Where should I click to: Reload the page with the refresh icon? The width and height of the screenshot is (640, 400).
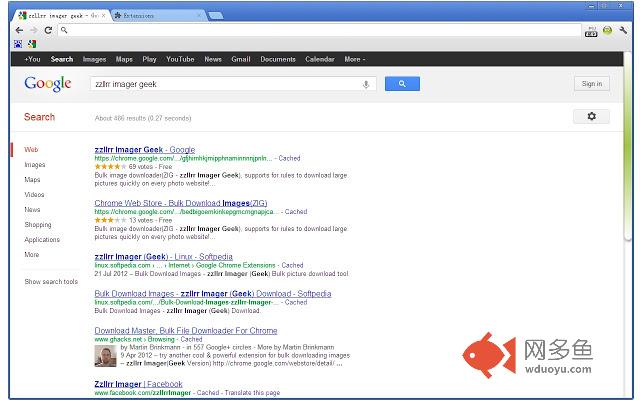tap(48, 30)
